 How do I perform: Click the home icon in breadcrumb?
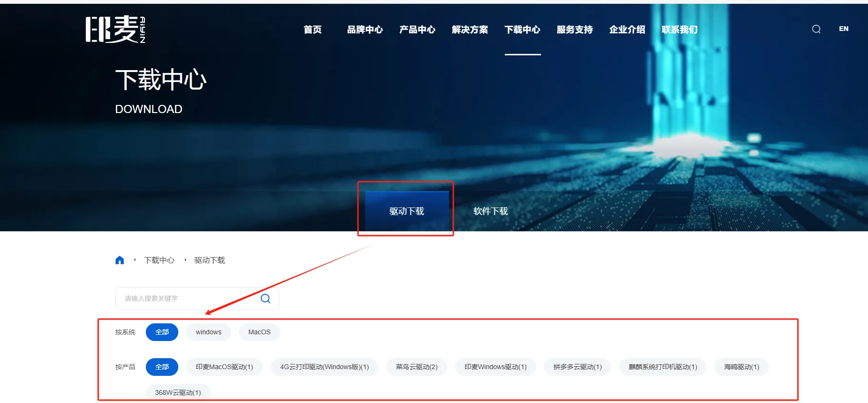(x=120, y=260)
